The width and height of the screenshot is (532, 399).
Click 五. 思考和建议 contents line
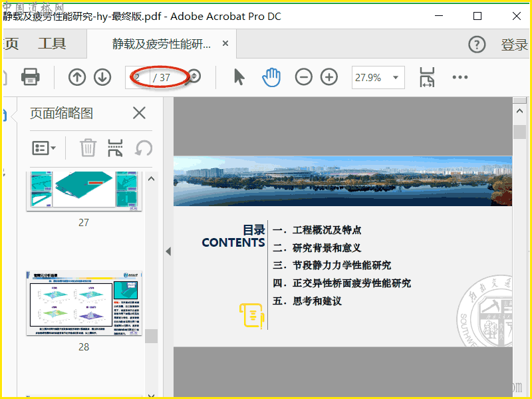pyautogui.click(x=307, y=301)
